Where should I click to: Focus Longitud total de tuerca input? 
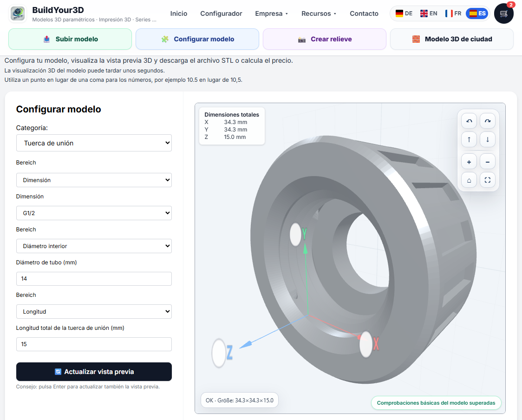[94, 344]
